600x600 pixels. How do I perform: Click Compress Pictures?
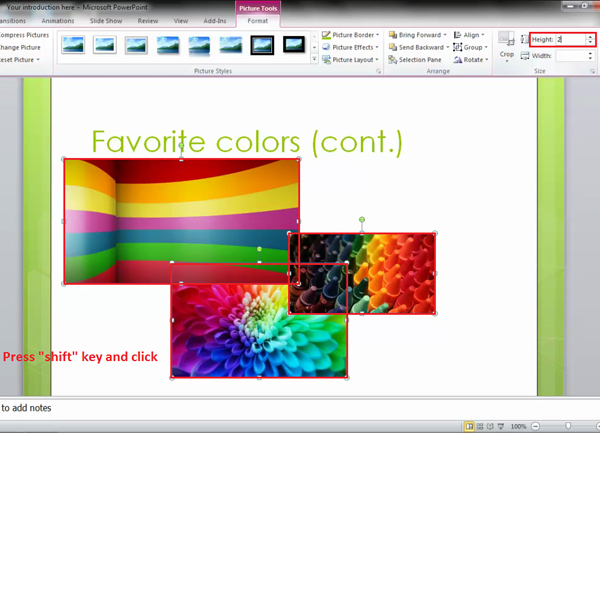coord(24,35)
